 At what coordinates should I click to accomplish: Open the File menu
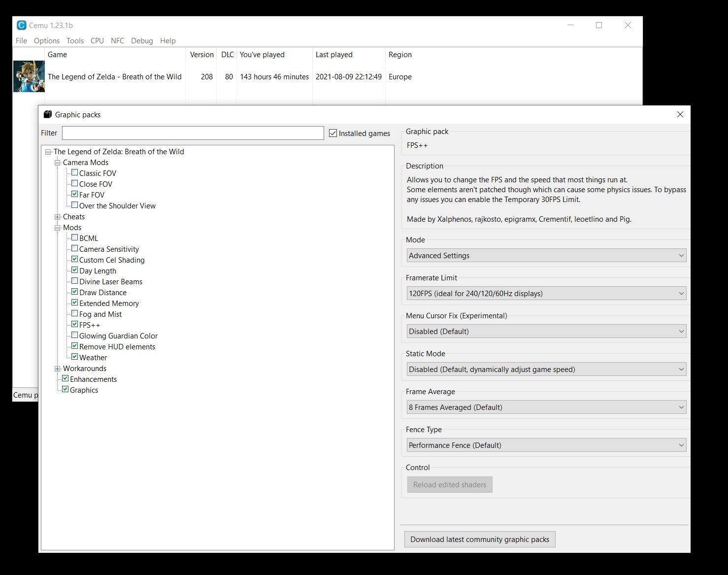click(21, 41)
